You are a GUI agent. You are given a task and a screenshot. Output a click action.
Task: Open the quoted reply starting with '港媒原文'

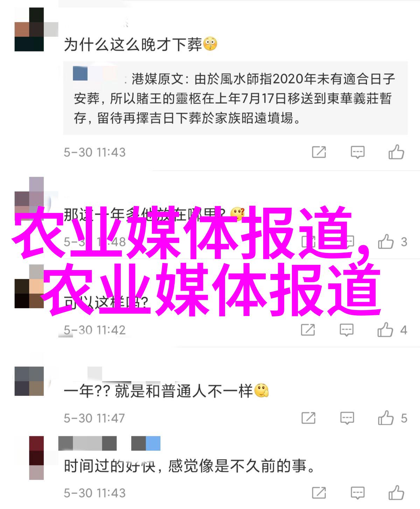tap(235, 98)
